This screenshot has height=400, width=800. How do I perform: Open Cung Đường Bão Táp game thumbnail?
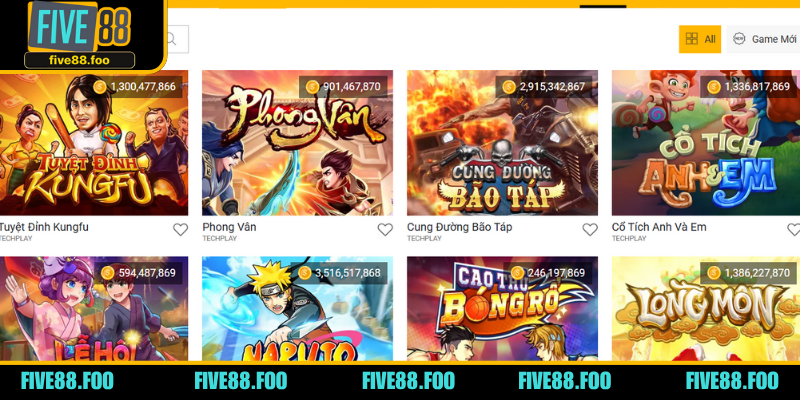pos(503,143)
